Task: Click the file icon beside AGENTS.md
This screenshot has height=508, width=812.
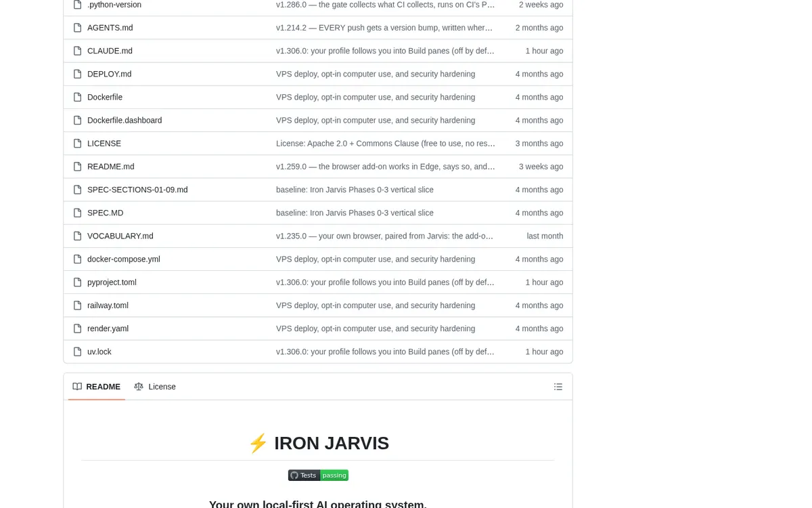Action: (78, 28)
